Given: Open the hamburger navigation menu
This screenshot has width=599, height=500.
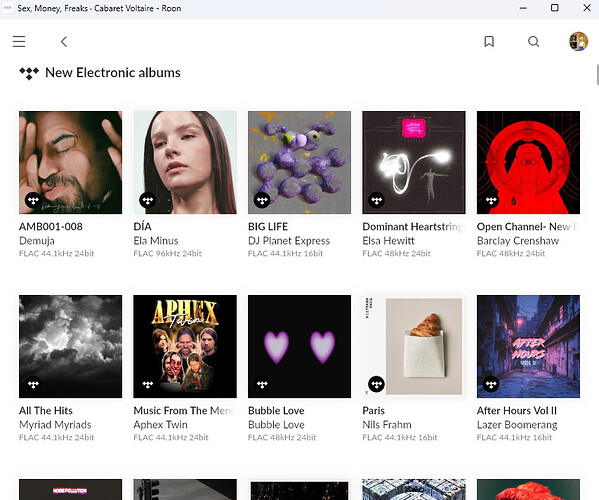Looking at the screenshot, I should click(x=19, y=41).
